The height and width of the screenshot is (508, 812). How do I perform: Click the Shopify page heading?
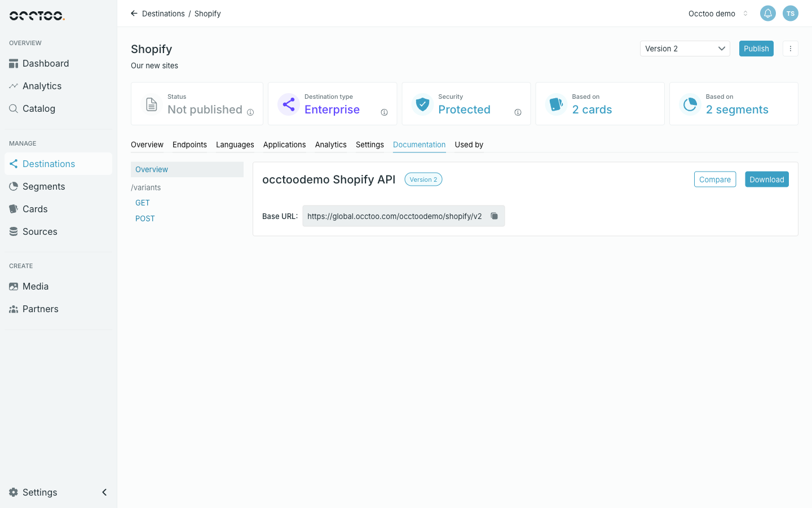pyautogui.click(x=152, y=49)
